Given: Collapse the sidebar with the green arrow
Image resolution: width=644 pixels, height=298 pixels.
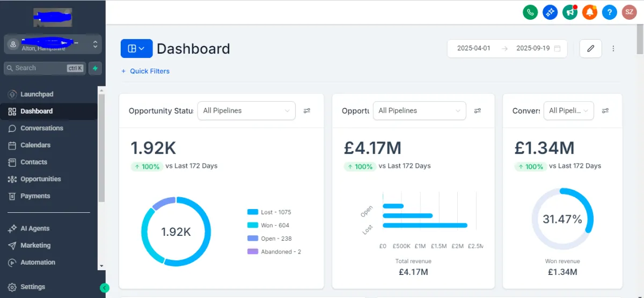Looking at the screenshot, I should 104,287.
